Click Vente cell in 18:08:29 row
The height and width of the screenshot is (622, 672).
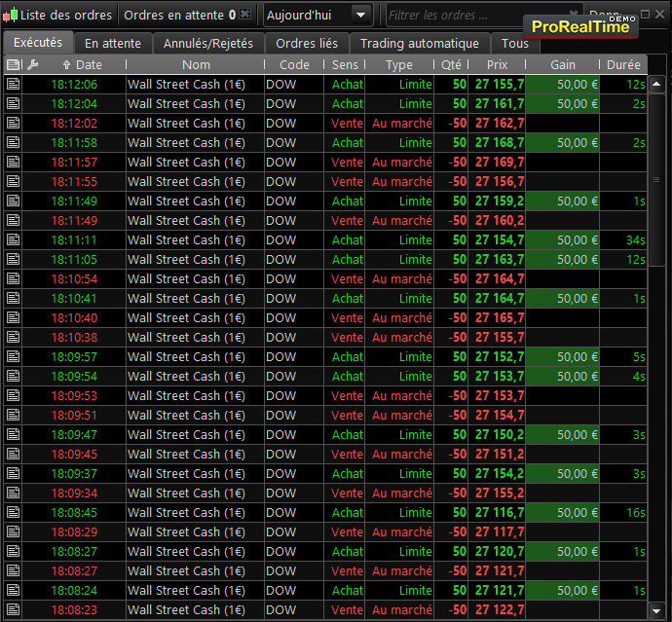click(x=344, y=531)
